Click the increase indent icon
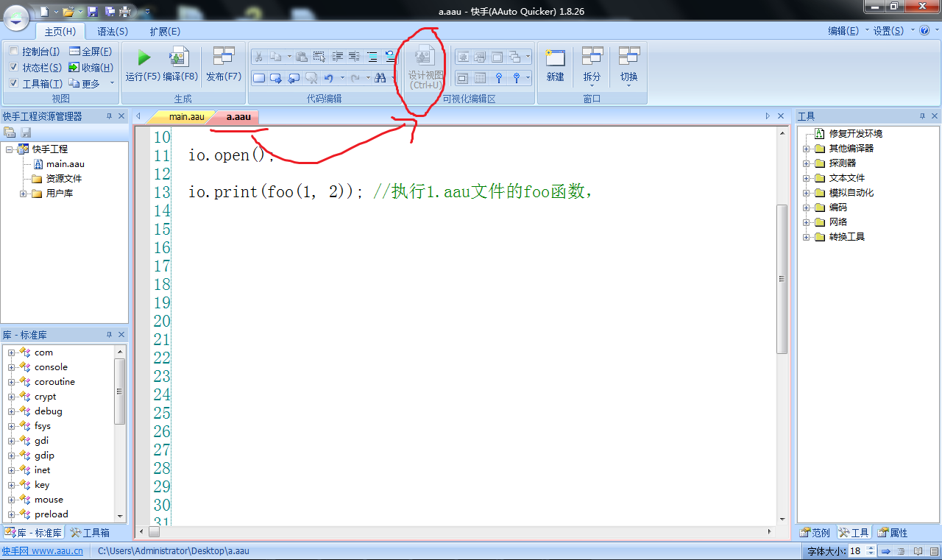The width and height of the screenshot is (942, 560). 336,57
